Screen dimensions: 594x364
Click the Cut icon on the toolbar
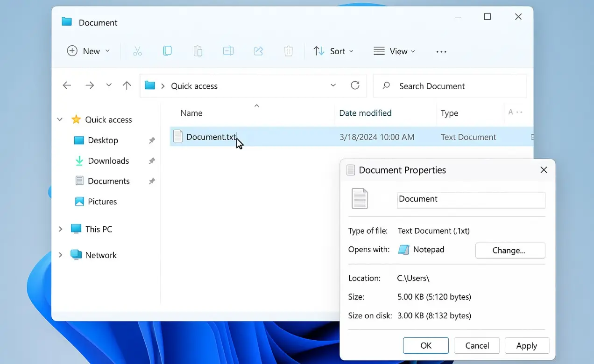(x=137, y=51)
